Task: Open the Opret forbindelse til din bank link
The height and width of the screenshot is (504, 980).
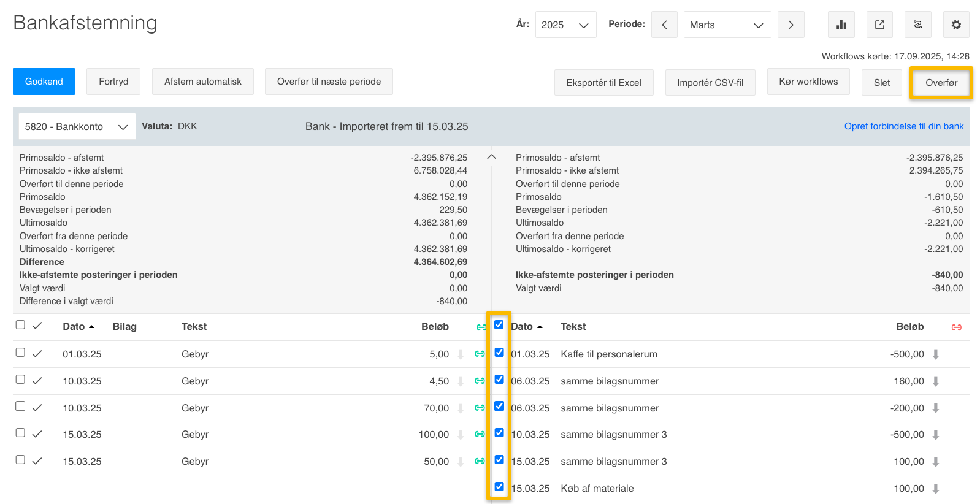Action: click(903, 126)
